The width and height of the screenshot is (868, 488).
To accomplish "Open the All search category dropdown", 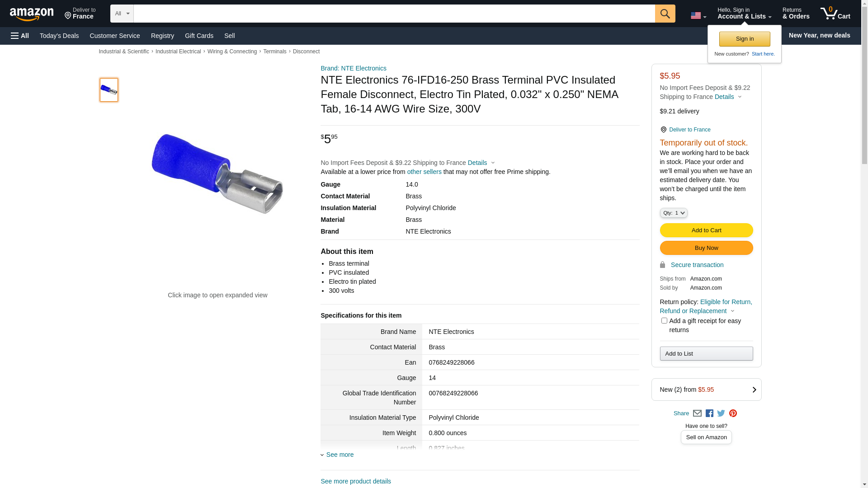I will click(122, 14).
